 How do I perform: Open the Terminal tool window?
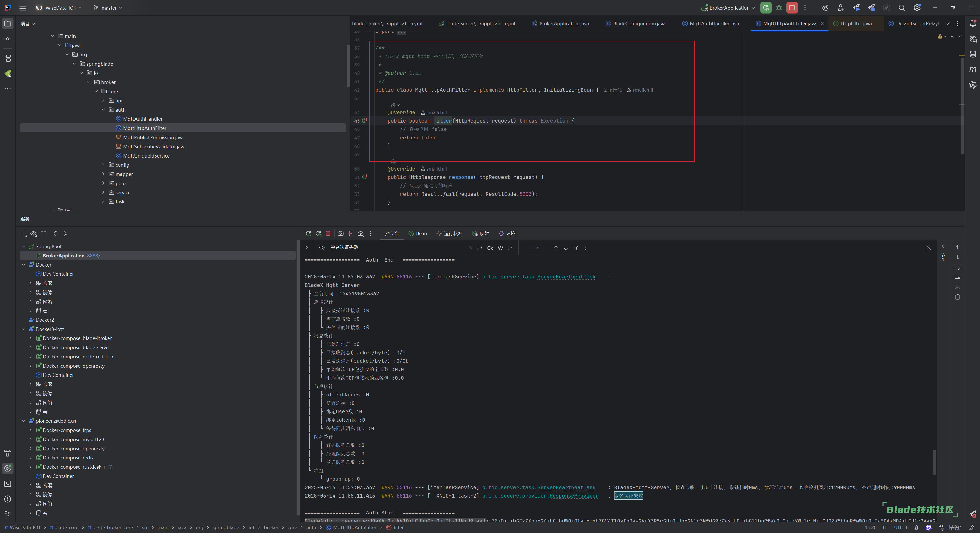[8, 483]
